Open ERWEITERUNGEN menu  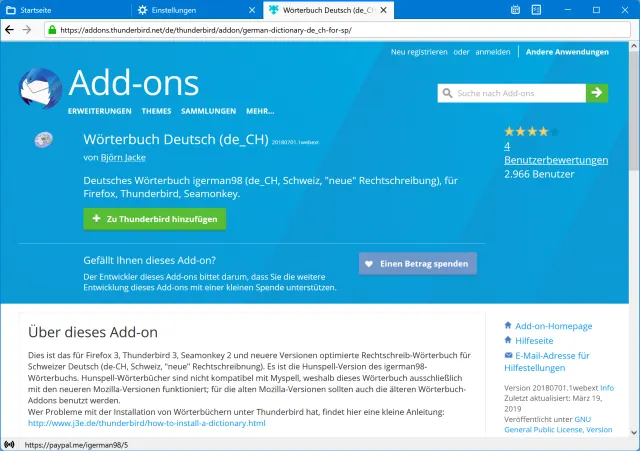pyautogui.click(x=100, y=111)
